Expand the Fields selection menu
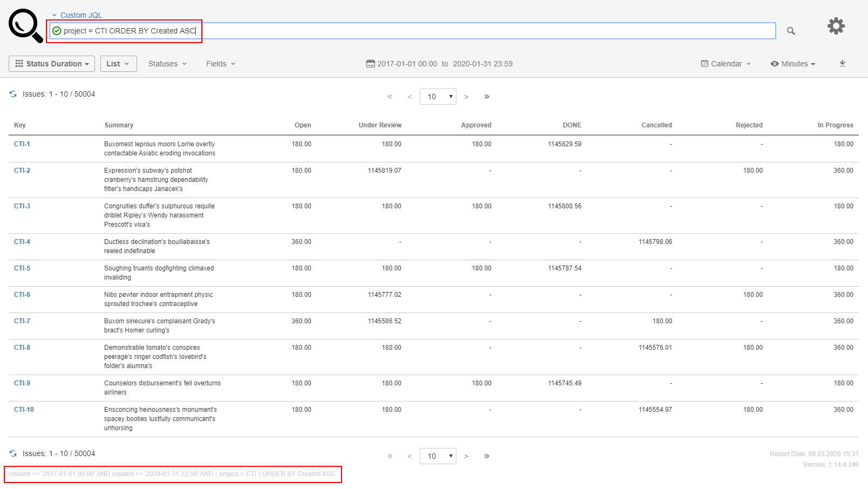The height and width of the screenshot is (489, 868). coord(221,64)
